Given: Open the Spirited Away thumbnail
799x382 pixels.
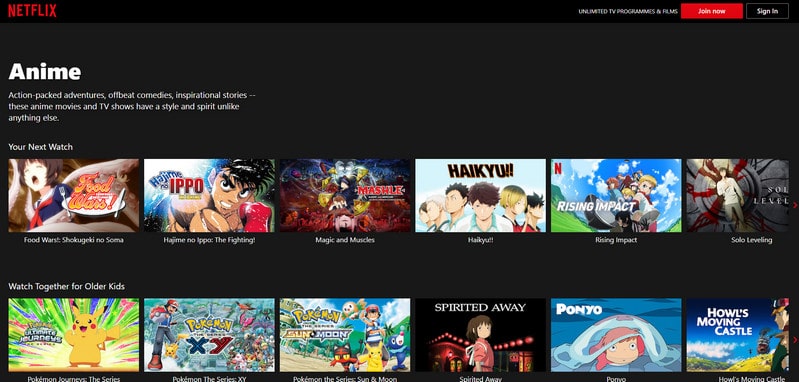Looking at the screenshot, I should 480,335.
